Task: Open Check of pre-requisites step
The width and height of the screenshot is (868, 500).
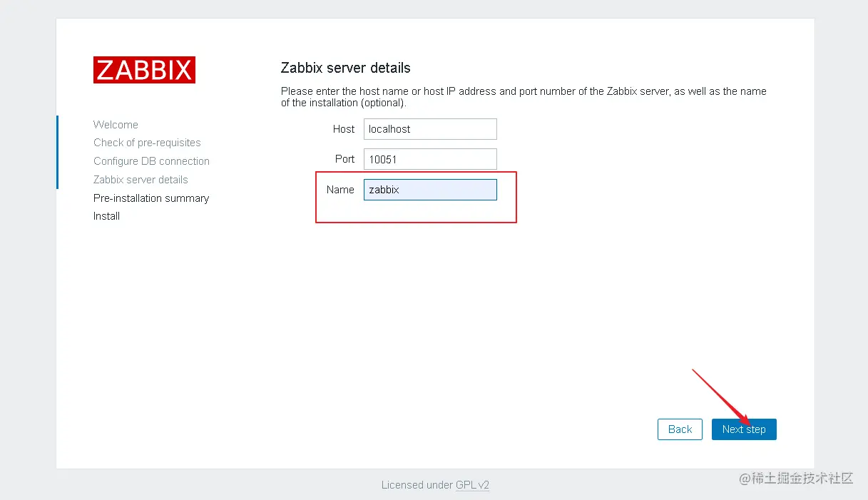Action: [x=147, y=143]
